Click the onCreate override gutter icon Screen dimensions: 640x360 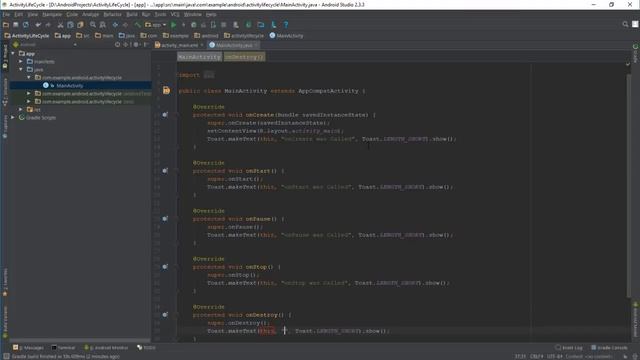[x=165, y=115]
